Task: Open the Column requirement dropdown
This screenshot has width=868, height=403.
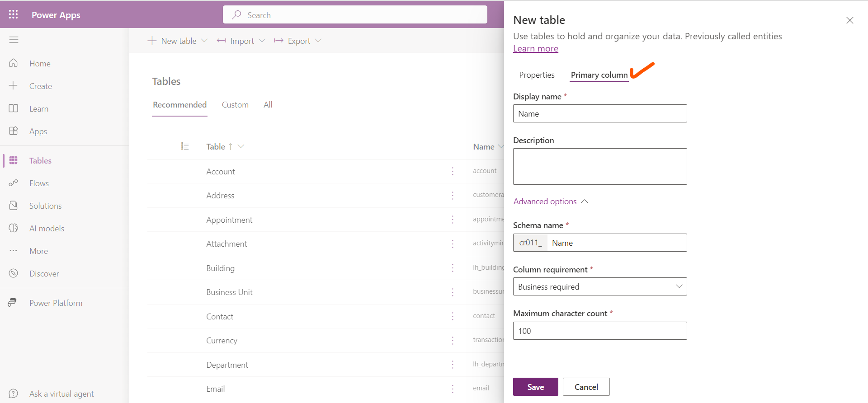Action: pos(599,286)
